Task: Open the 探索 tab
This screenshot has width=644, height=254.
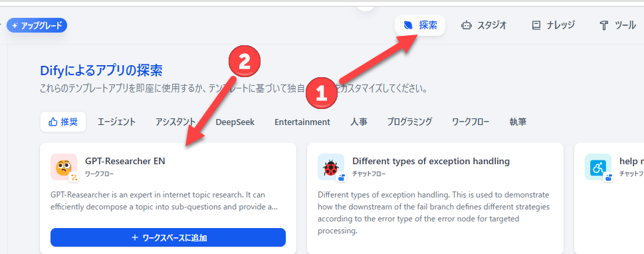Action: click(420, 25)
